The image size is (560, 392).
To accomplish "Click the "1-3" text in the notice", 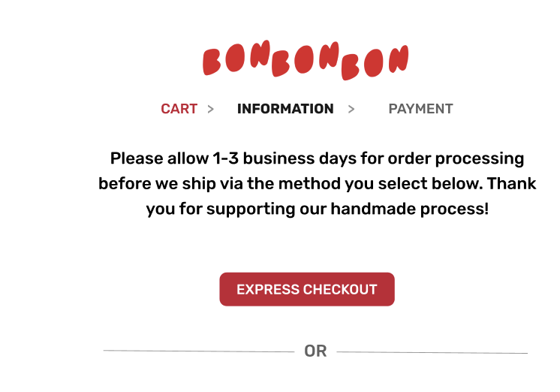I will pos(225,158).
